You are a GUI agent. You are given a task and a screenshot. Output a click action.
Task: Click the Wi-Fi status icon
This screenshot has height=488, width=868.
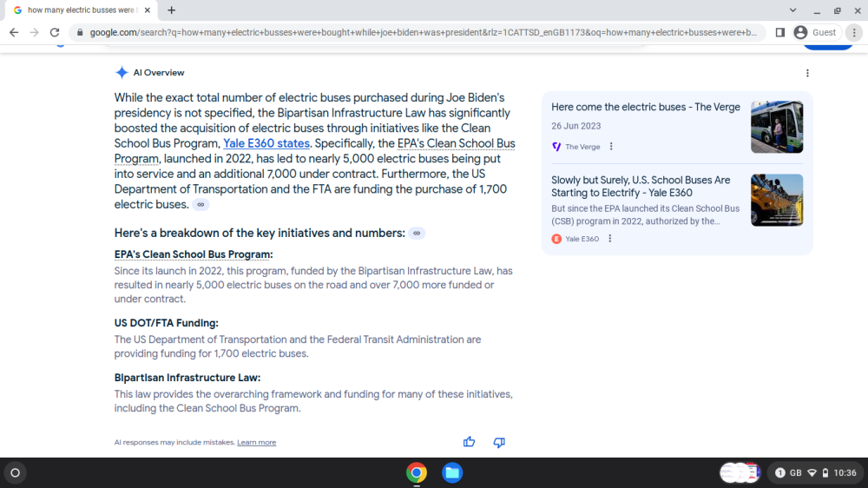coord(812,472)
